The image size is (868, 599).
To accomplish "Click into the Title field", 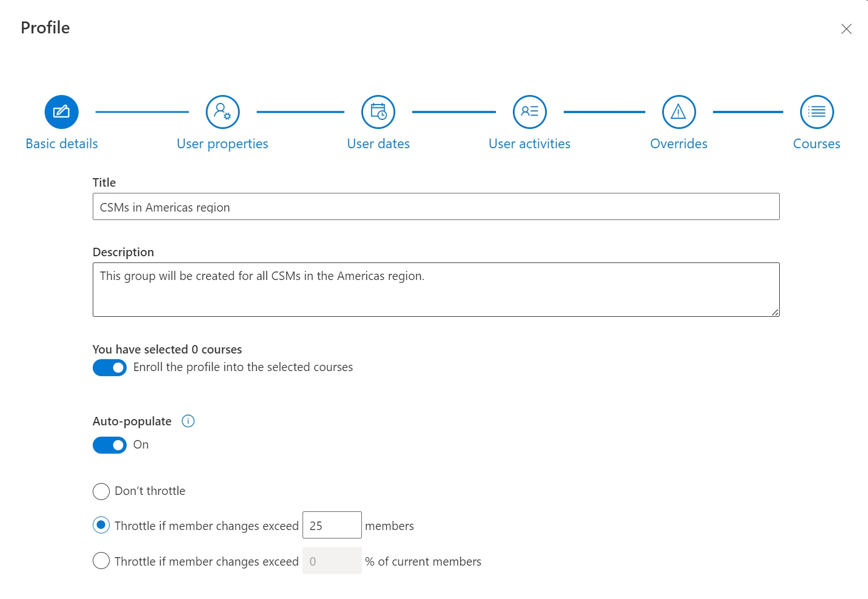I will click(x=435, y=206).
